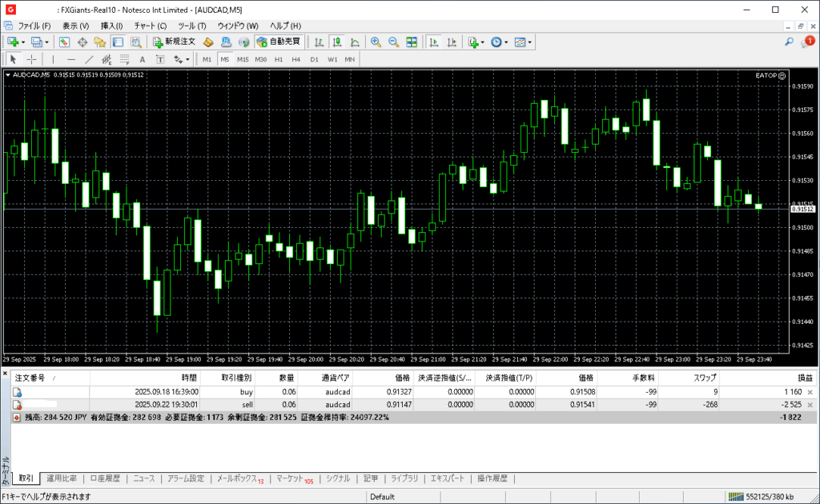Open the templates dropdown in toolbar

point(529,42)
